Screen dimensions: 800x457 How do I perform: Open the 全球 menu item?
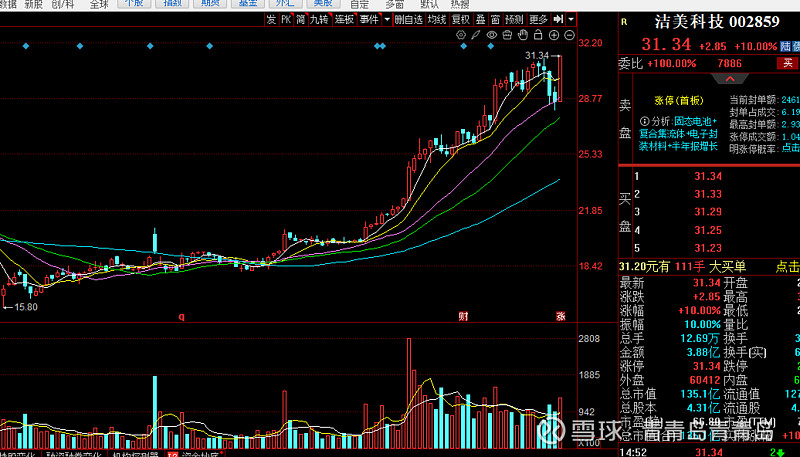coord(99,4)
